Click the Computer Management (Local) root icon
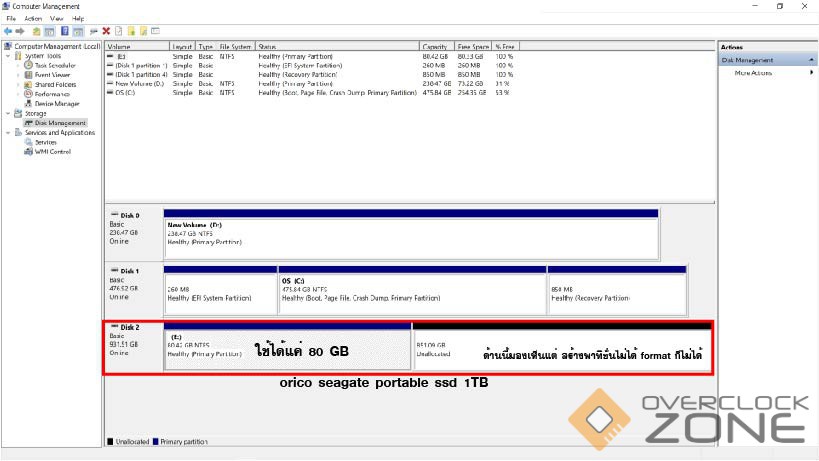 (x=8, y=46)
